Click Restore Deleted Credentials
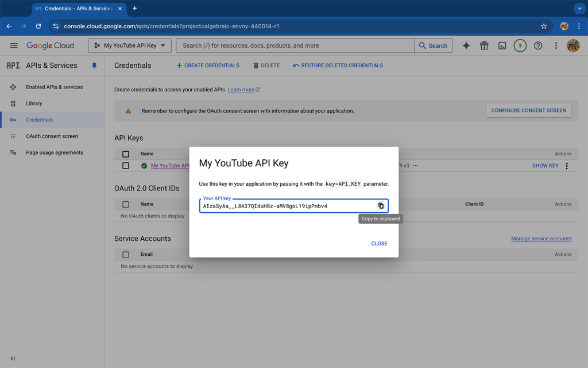Viewport: 588px width, 368px height. point(338,66)
